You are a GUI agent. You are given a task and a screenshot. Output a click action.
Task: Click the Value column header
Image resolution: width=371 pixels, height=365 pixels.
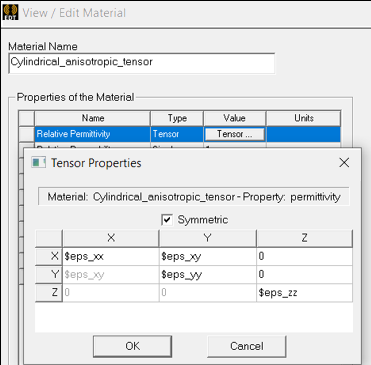point(235,118)
